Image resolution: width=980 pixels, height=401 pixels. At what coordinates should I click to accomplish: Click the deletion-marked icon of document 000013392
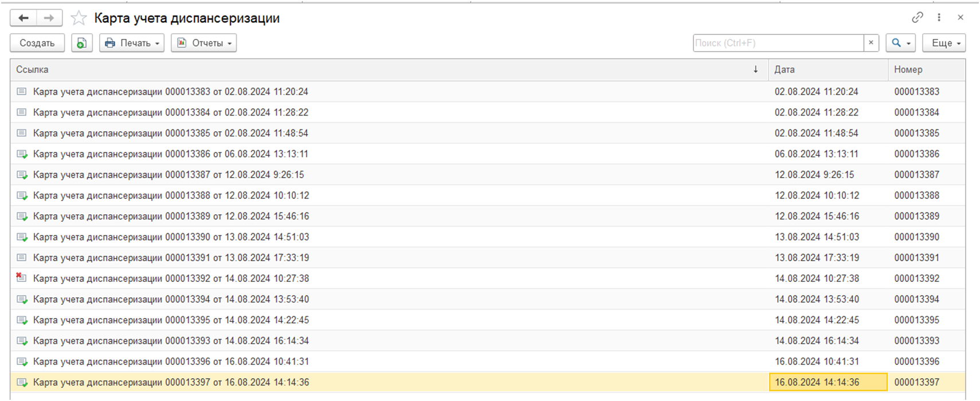click(21, 278)
